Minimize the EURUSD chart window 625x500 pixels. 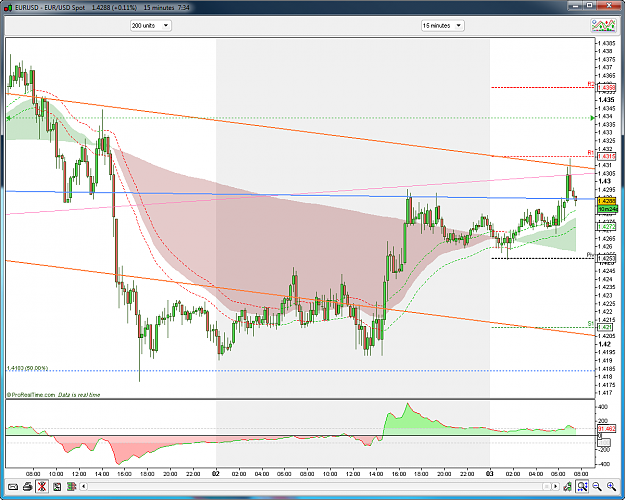tap(575, 5)
